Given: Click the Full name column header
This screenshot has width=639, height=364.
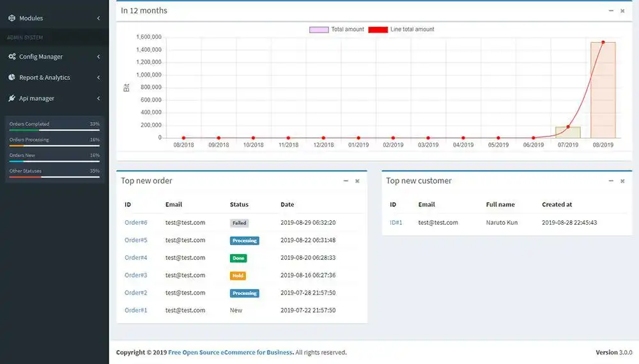Looking at the screenshot, I should coord(500,204).
